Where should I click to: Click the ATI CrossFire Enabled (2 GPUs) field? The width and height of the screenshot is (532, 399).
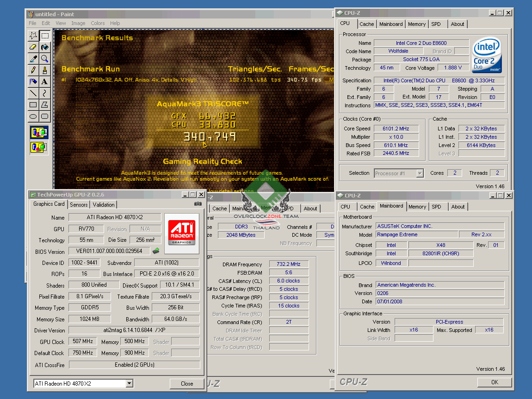[134, 364]
